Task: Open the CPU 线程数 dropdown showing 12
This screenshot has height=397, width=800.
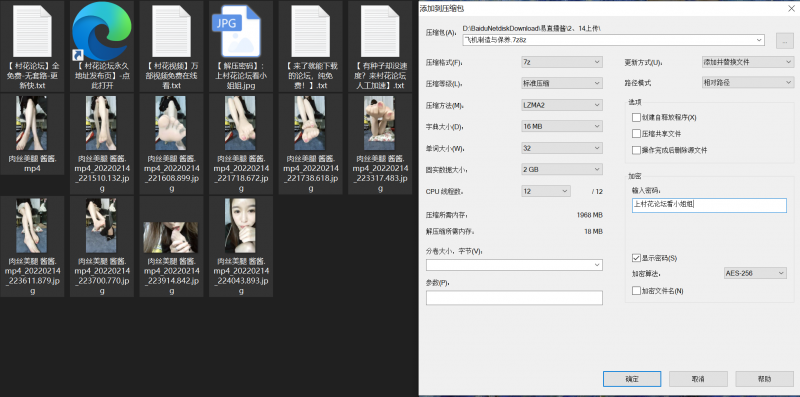Action: (545, 191)
